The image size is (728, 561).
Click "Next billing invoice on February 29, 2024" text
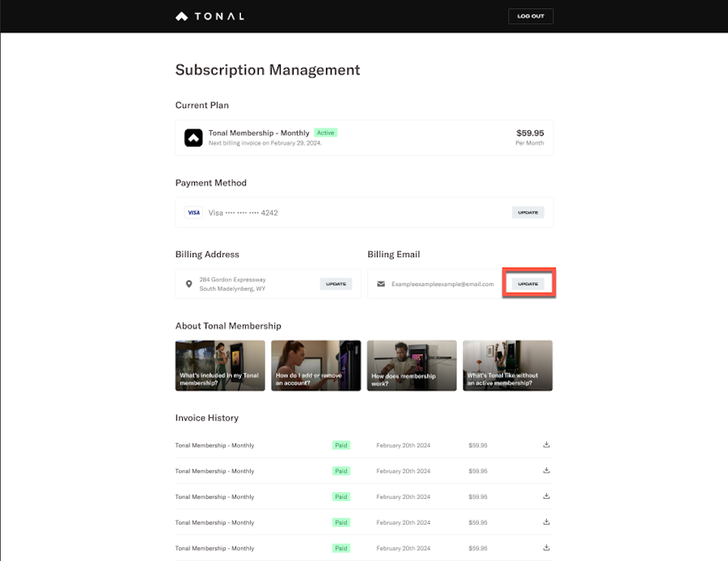pos(265,143)
